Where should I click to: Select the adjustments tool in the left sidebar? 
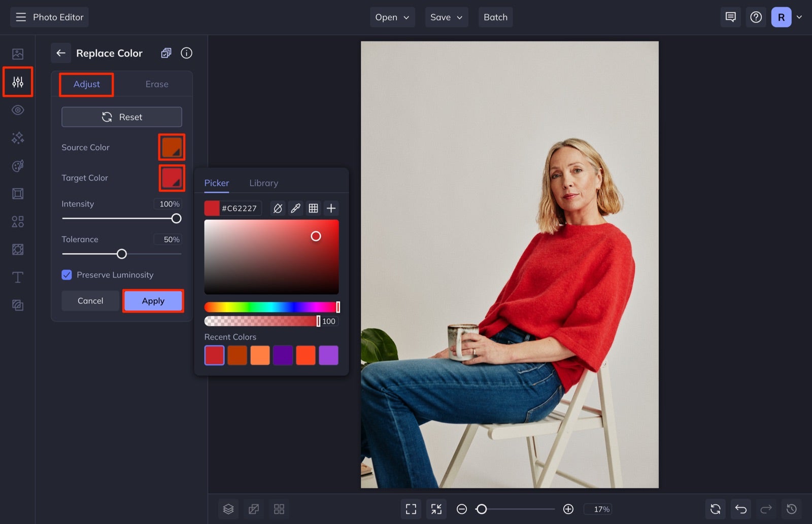click(18, 82)
